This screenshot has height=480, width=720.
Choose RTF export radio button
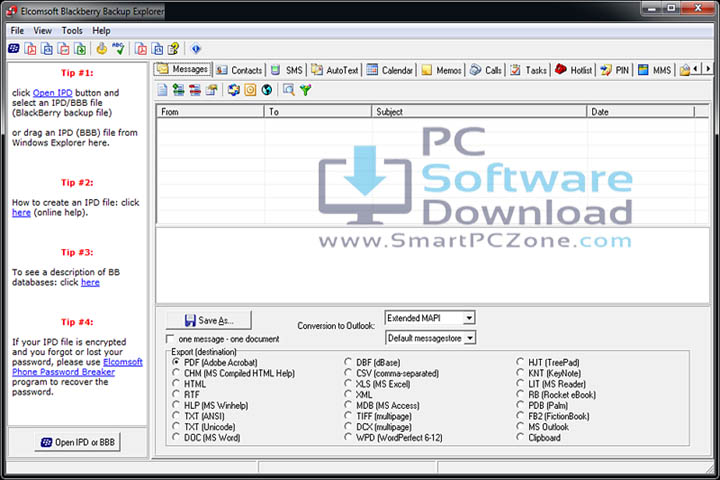pyautogui.click(x=176, y=395)
